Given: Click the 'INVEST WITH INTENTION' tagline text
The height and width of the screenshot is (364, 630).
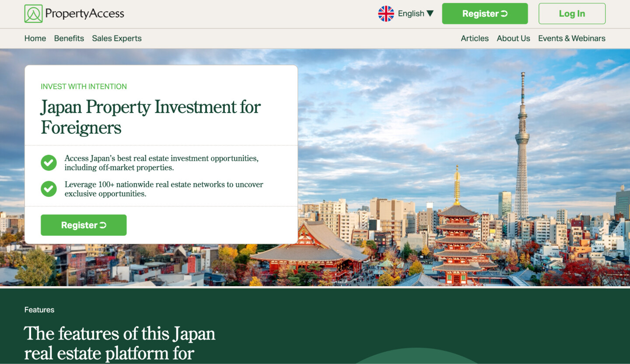Looking at the screenshot, I should [x=84, y=87].
